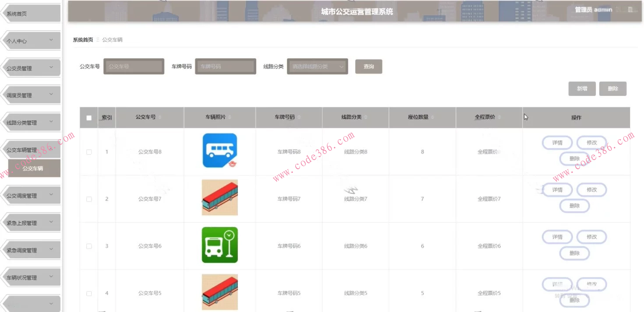
Task: Check the row checkbox for 公交车号6
Action: [x=89, y=246]
